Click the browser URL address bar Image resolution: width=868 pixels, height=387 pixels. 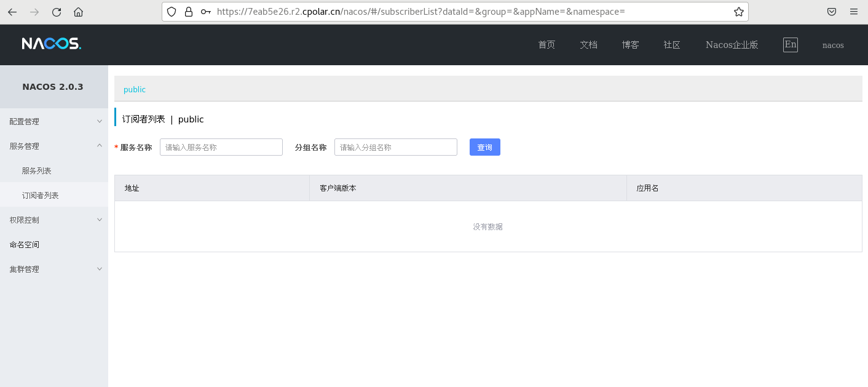454,12
